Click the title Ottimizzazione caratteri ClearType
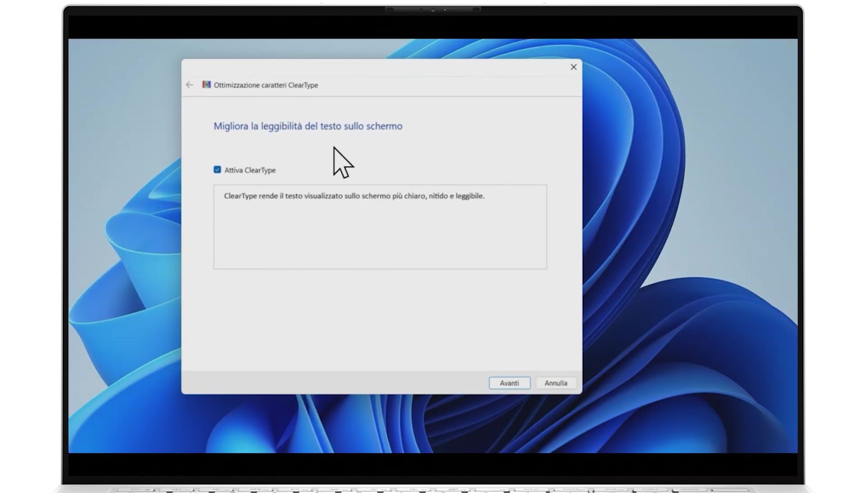 (266, 85)
